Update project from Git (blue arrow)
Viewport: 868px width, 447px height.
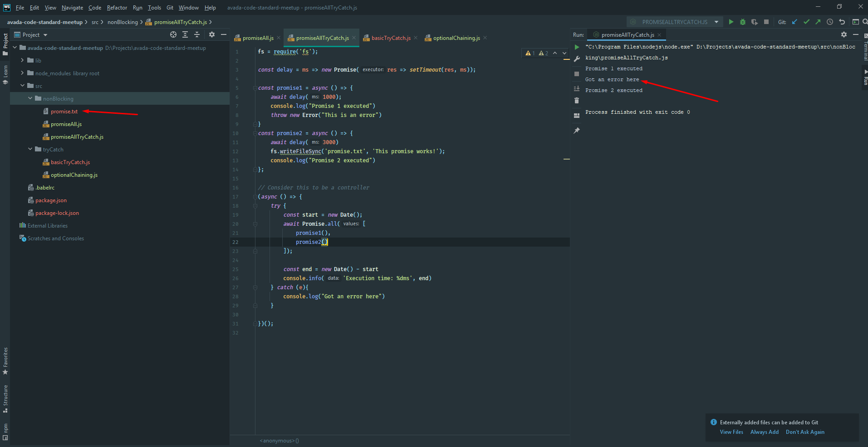(x=794, y=22)
